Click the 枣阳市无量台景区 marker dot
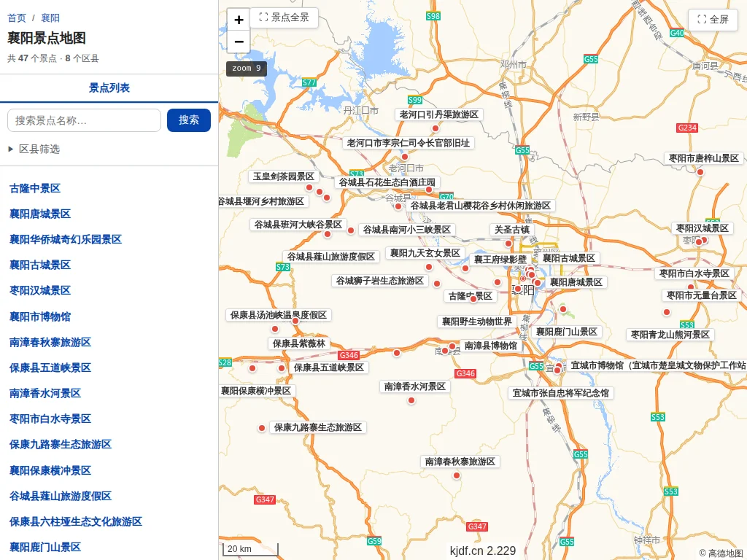 [x=667, y=312]
